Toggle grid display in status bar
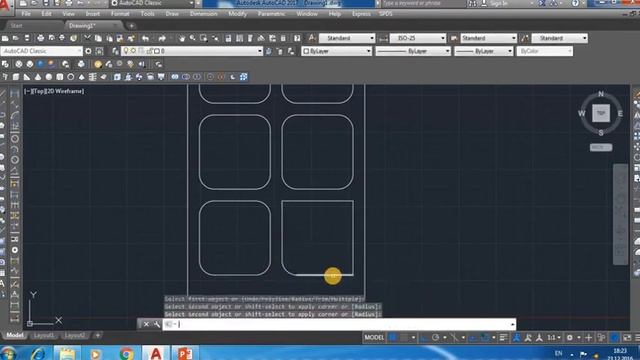The height and width of the screenshot is (360, 640). tap(393, 338)
